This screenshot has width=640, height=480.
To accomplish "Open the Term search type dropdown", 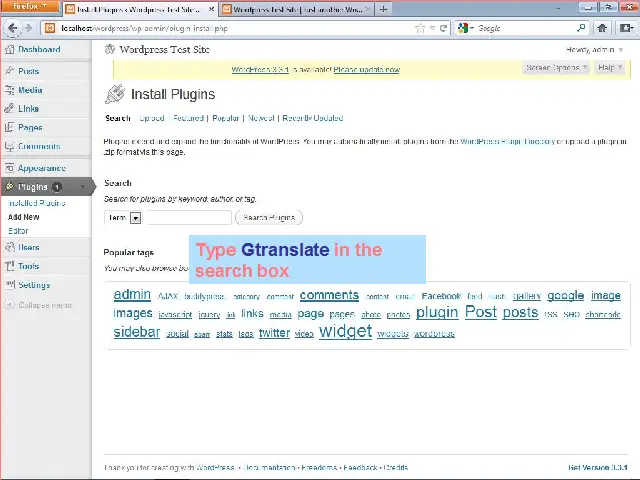I will (x=136, y=218).
